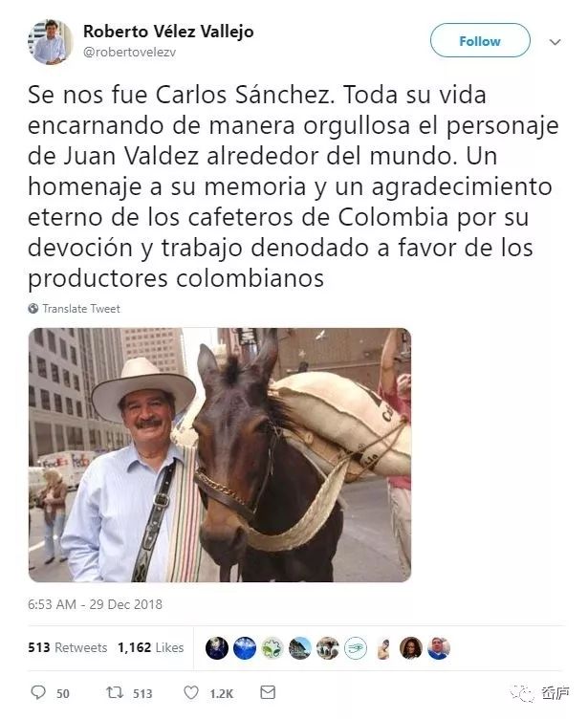This screenshot has height=719, width=588.
Task: Open the 1,162 Likes list
Action: coord(150,647)
